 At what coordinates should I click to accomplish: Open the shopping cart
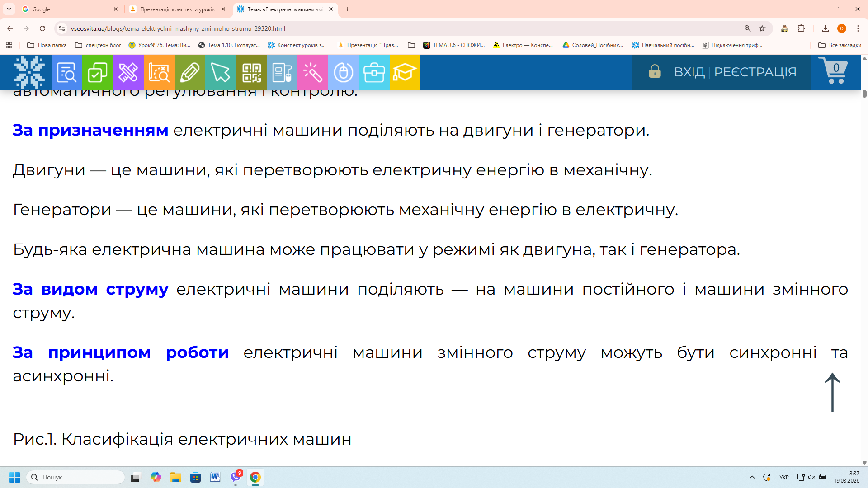833,71
